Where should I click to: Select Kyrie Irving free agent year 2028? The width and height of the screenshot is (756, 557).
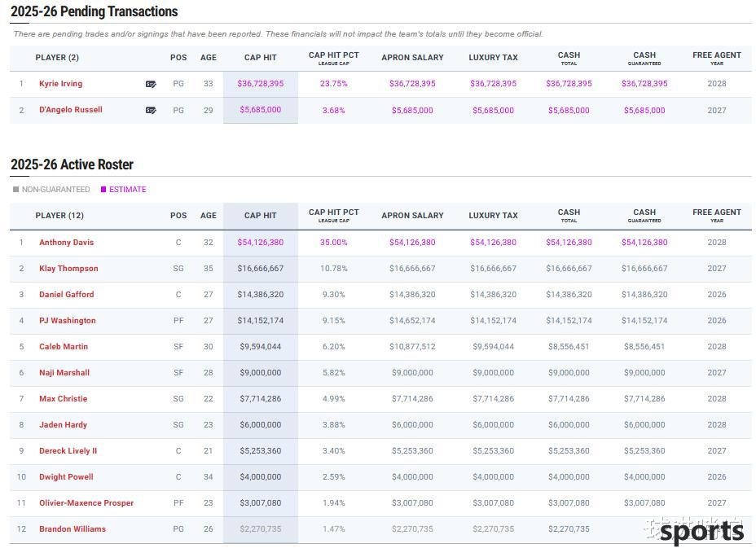(x=717, y=83)
